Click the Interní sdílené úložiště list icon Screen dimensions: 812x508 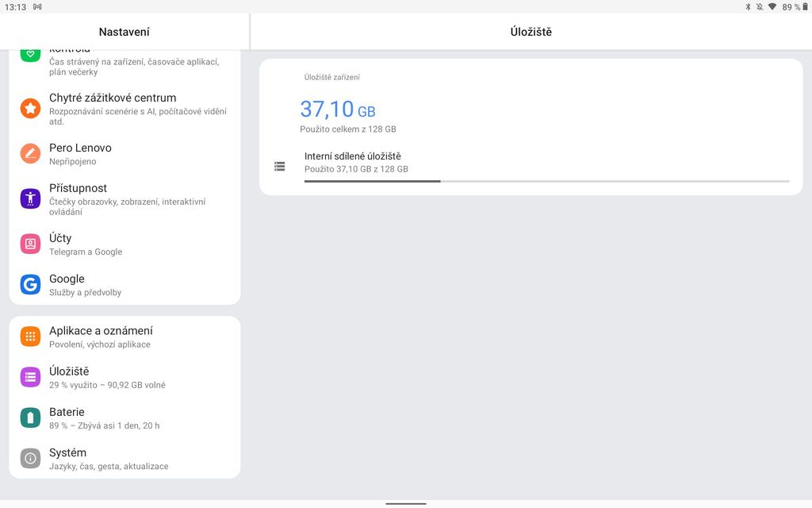pyautogui.click(x=279, y=165)
